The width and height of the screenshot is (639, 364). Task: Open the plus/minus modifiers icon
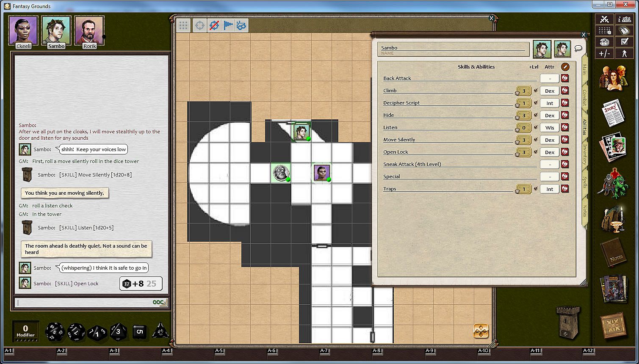pyautogui.click(x=604, y=53)
